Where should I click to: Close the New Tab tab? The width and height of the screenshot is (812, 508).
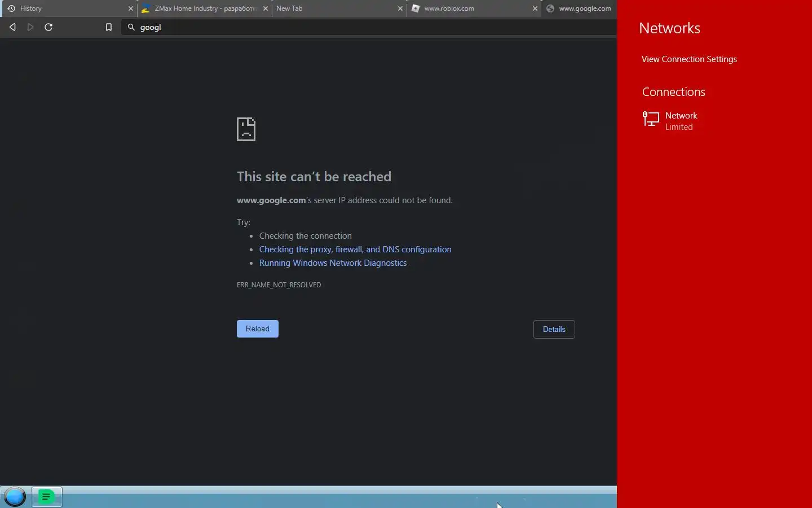[400, 8]
